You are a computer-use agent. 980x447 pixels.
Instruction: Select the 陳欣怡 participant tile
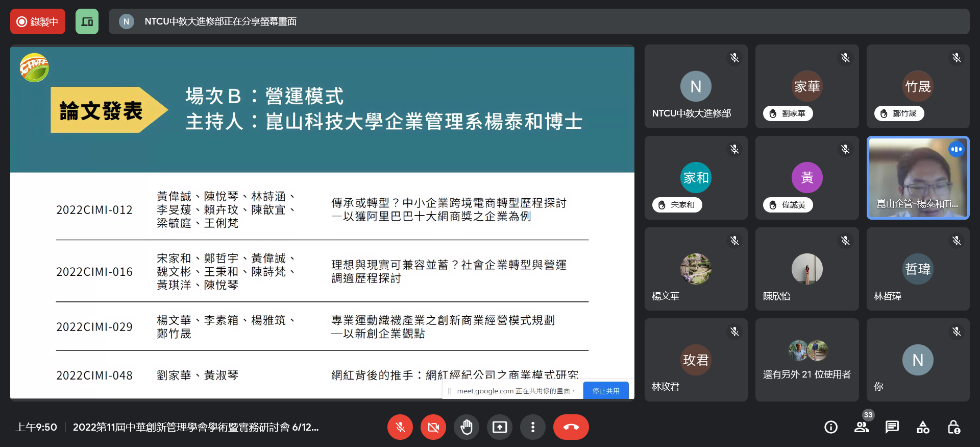[x=807, y=269]
